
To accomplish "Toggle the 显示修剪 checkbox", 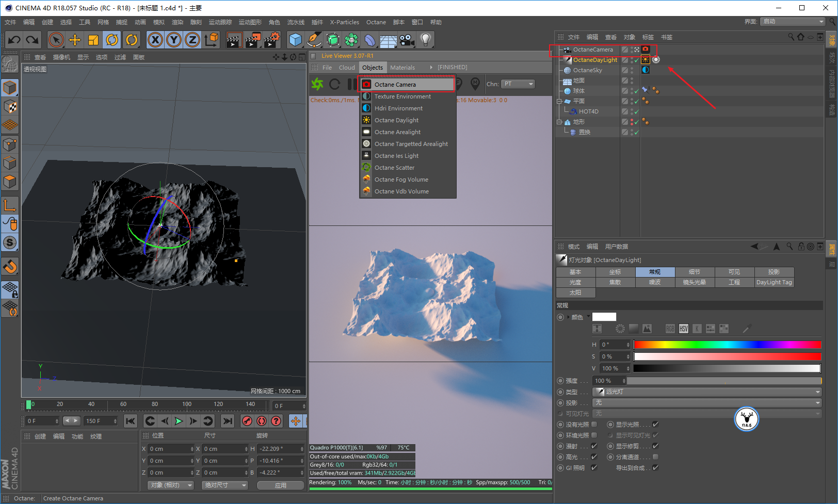I will click(655, 446).
